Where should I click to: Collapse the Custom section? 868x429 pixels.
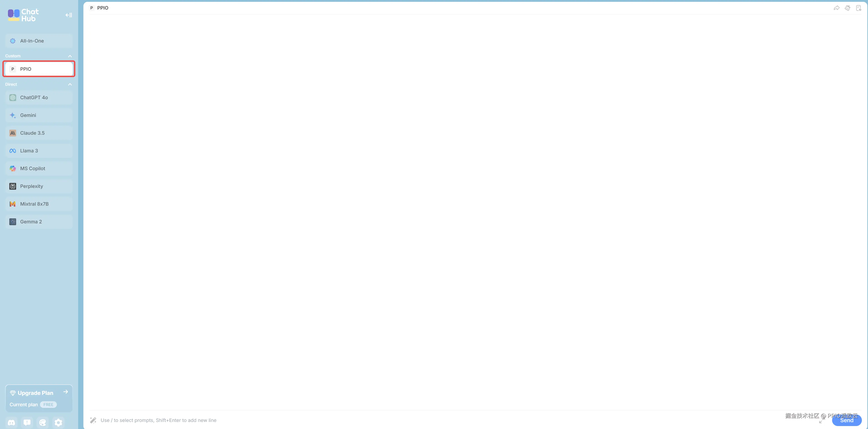click(70, 56)
